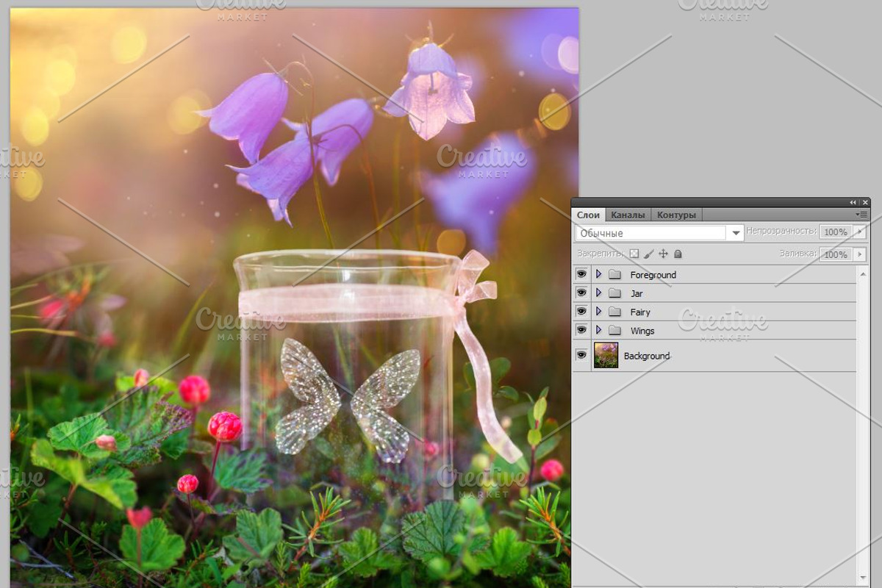
Task: Open the Заливка slider arrow
Action: coord(859,254)
